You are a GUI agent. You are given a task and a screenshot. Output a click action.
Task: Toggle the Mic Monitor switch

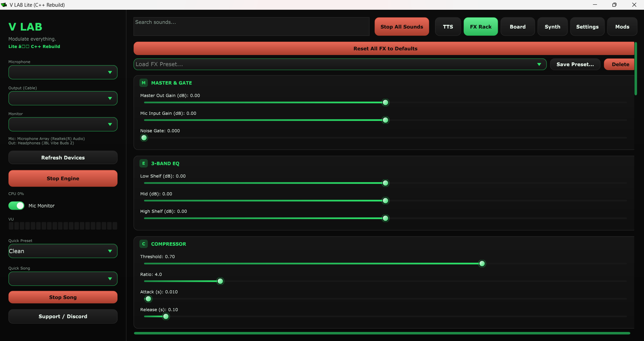click(x=16, y=206)
